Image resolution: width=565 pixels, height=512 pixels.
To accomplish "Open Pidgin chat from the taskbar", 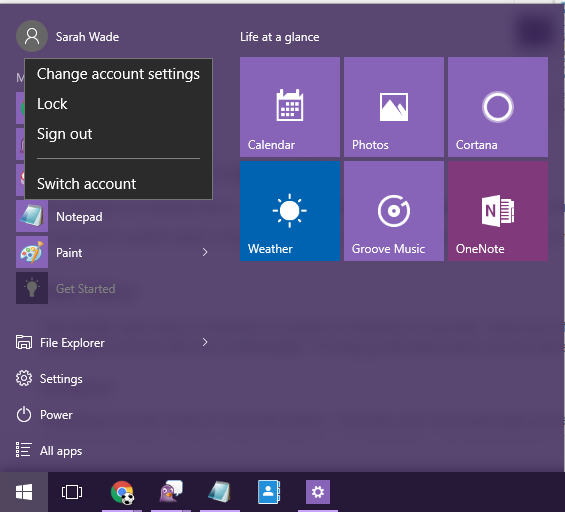I will pos(171,492).
